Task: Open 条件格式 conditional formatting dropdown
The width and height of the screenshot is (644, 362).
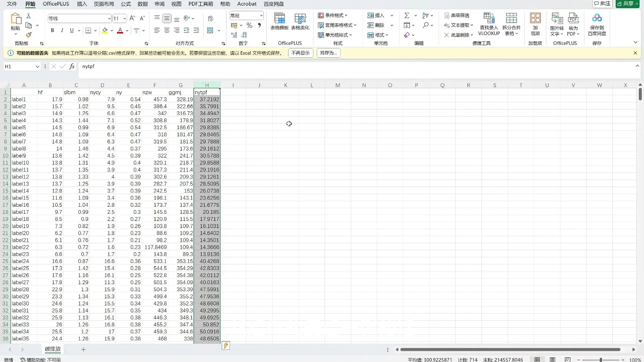Action: (333, 15)
